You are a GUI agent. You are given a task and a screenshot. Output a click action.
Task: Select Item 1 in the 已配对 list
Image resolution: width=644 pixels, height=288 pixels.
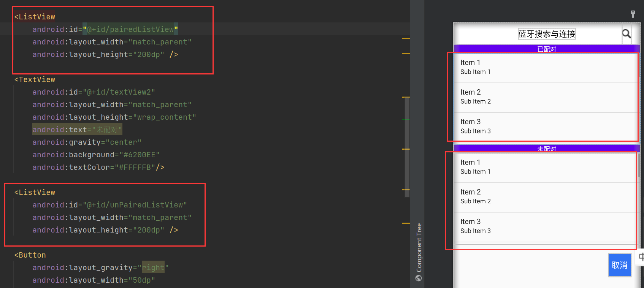(545, 68)
